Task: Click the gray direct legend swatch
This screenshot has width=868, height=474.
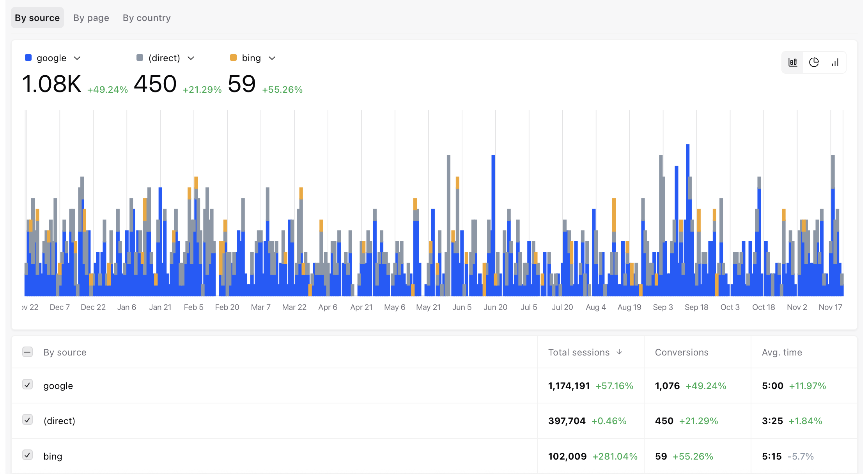Action: coord(140,58)
